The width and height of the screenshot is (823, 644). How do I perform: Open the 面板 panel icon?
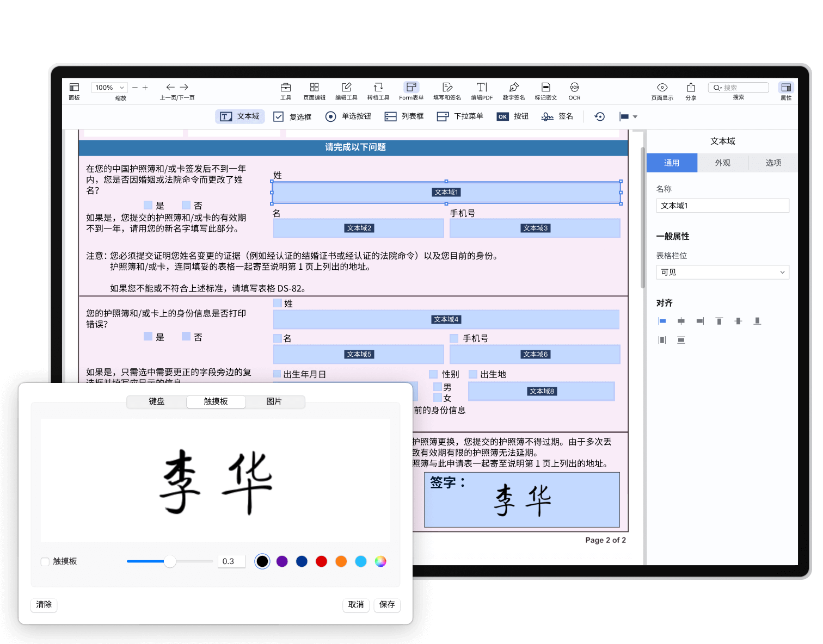(74, 88)
